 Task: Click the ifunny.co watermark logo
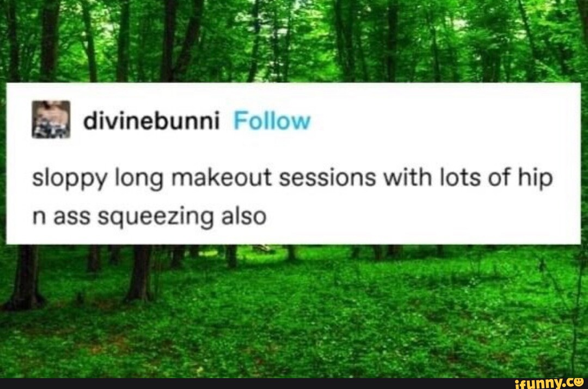click(549, 383)
